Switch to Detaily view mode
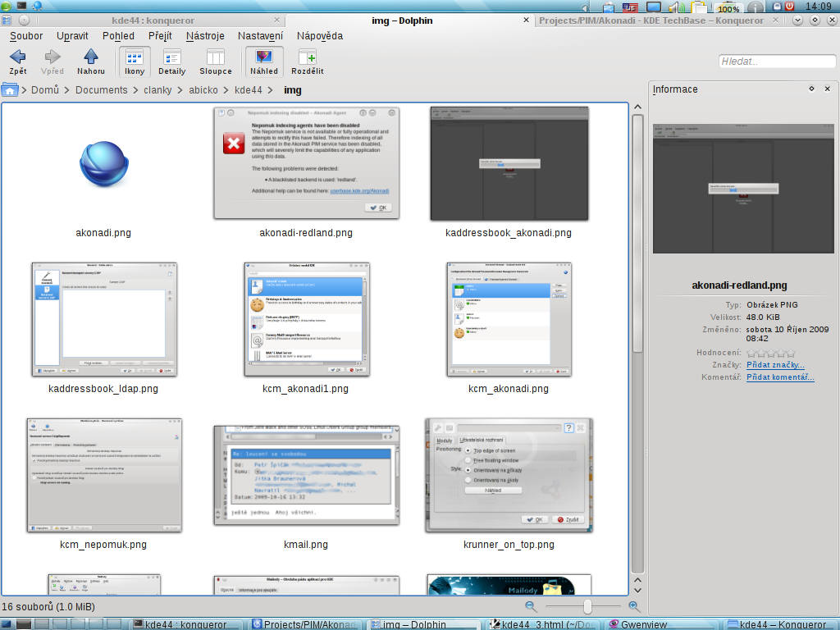This screenshot has width=840, height=630. (172, 62)
